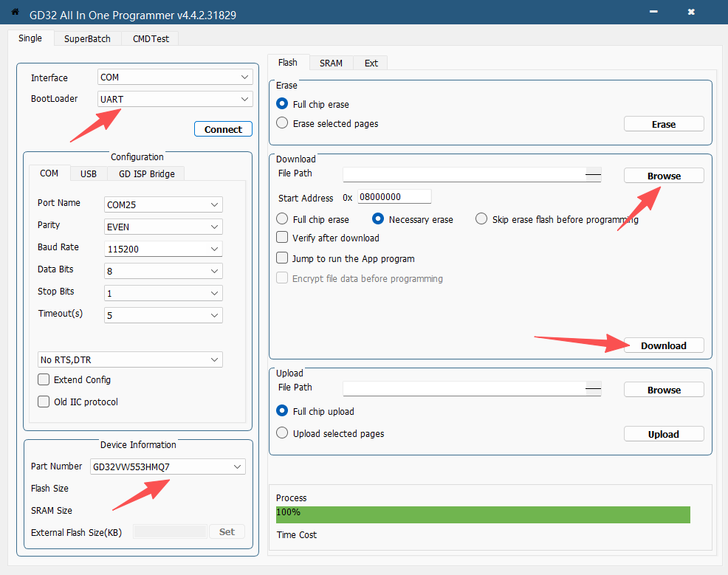Switch to the SRAM tab
The width and height of the screenshot is (728, 575).
pyautogui.click(x=331, y=63)
